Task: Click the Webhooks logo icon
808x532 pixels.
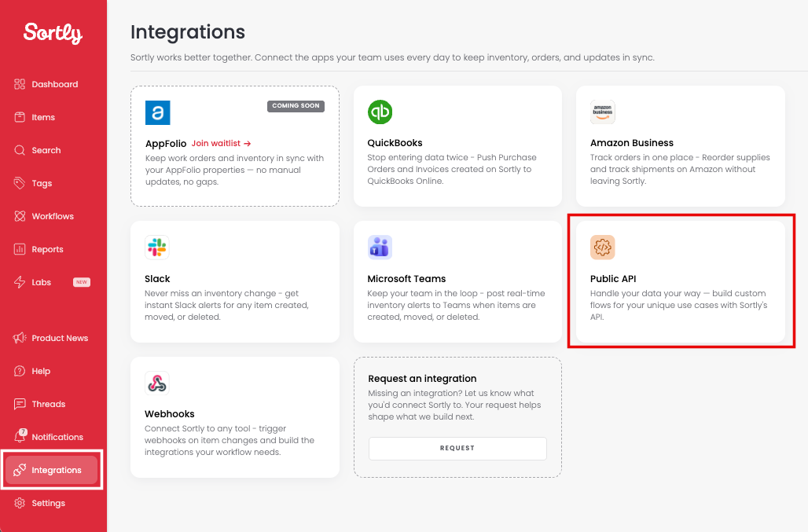Action: point(157,383)
